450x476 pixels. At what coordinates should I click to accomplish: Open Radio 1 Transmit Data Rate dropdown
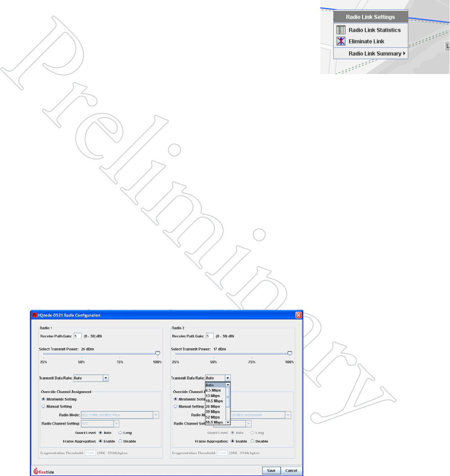pyautogui.click(x=106, y=378)
